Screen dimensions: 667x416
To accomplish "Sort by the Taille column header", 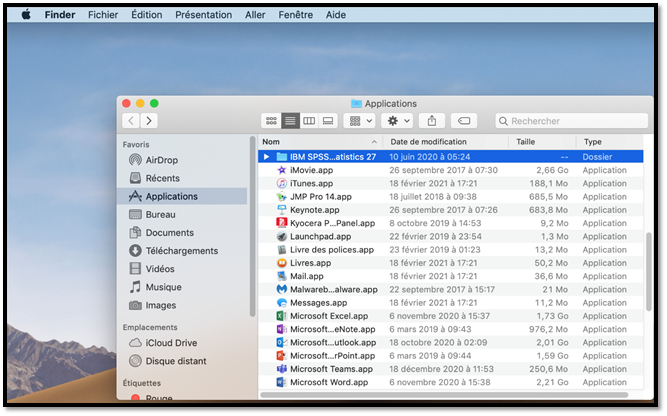I will 526,142.
